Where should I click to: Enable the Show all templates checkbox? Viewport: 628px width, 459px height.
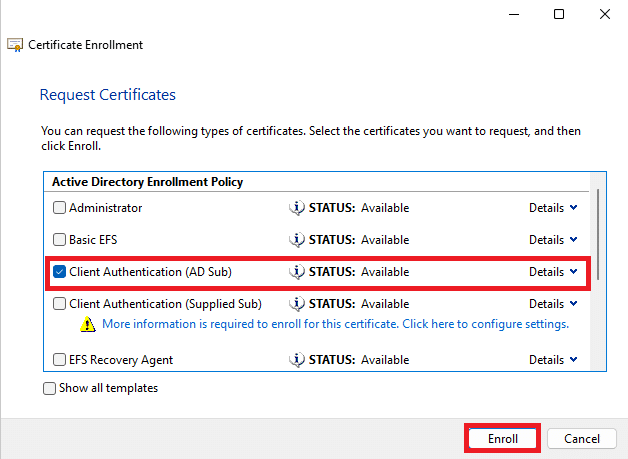(x=50, y=389)
